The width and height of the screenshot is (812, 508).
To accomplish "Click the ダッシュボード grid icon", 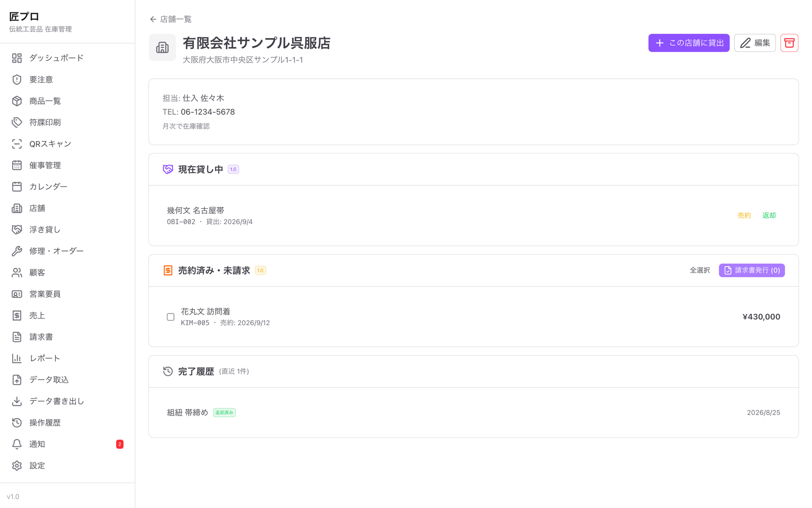I will click(17, 58).
